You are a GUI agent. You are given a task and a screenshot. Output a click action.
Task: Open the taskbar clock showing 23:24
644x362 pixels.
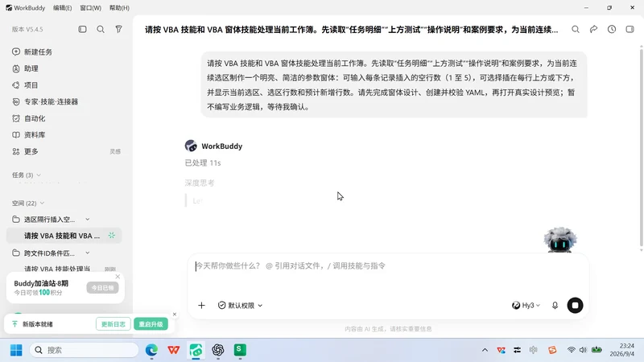(x=621, y=350)
